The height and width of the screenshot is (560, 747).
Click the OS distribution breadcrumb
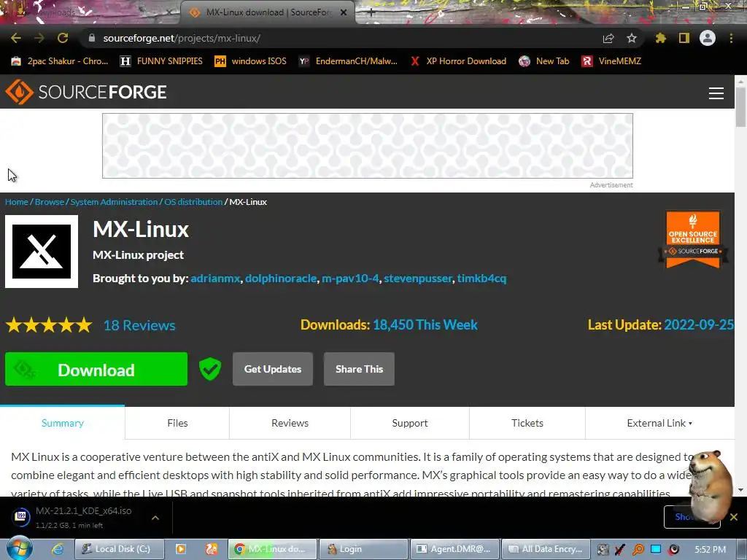click(193, 202)
